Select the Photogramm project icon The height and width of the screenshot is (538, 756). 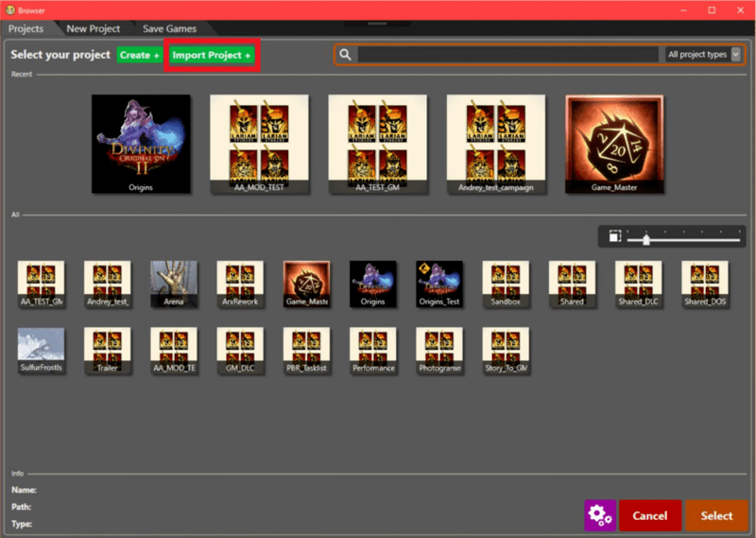[x=439, y=351]
